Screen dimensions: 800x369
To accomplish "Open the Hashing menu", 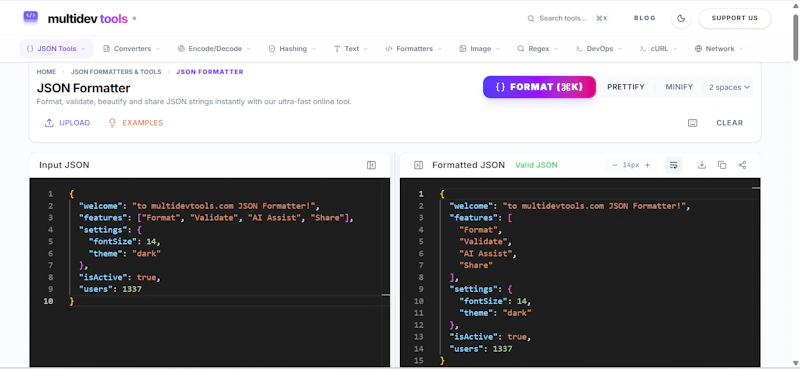I will [292, 49].
